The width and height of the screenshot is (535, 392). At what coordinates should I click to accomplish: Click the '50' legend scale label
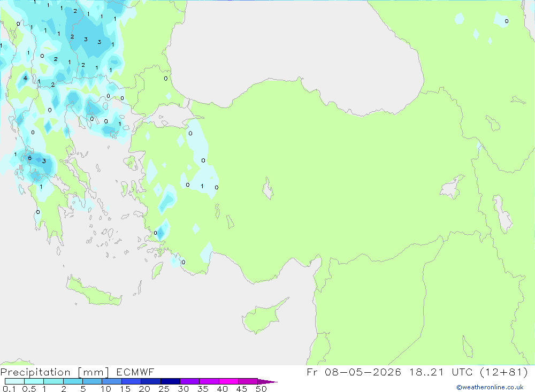tap(262, 389)
